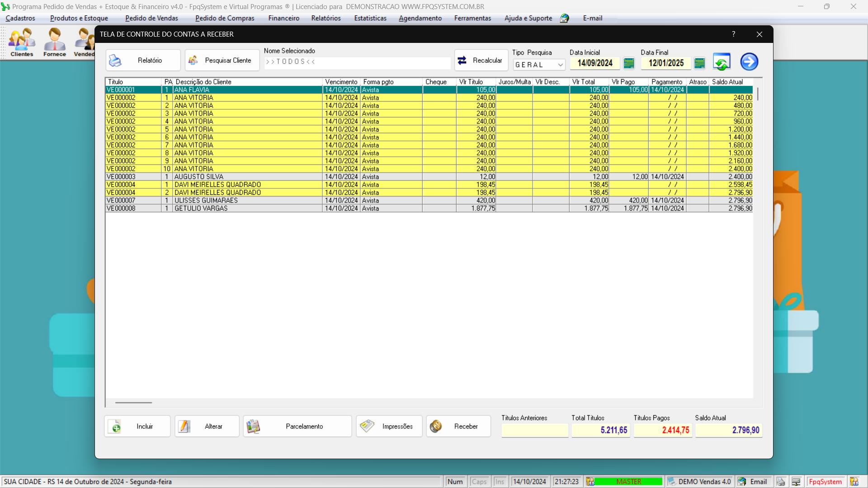Image resolution: width=868 pixels, height=488 pixels.
Task: Click the Titulos Anteriores field
Action: click(x=535, y=430)
